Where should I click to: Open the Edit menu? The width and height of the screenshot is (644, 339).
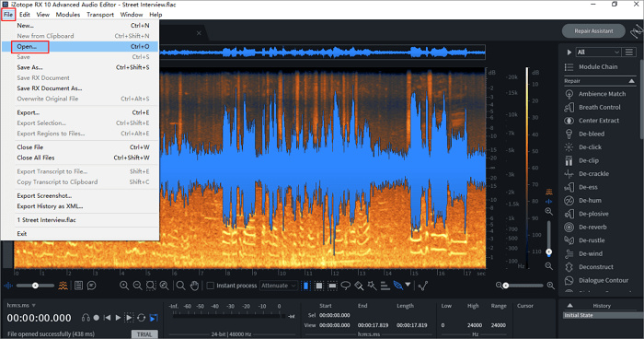(25, 15)
